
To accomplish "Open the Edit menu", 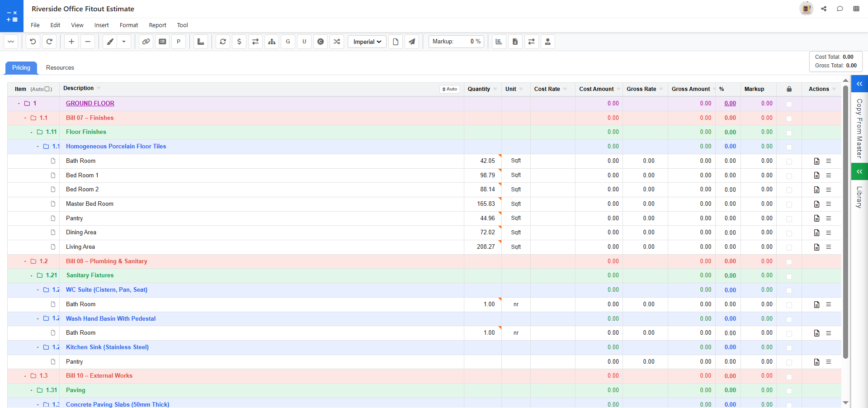I will (55, 25).
